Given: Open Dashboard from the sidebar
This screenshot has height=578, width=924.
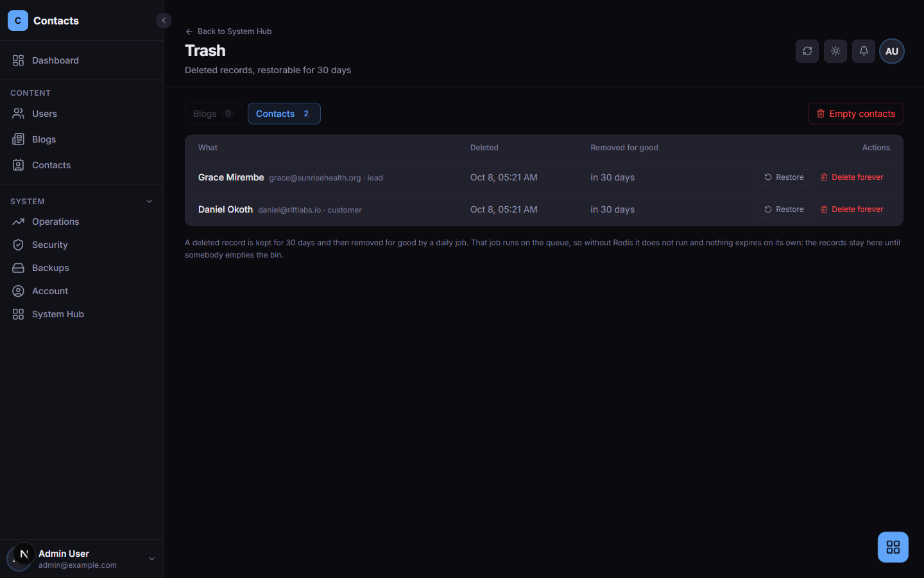Looking at the screenshot, I should [x=81, y=60].
